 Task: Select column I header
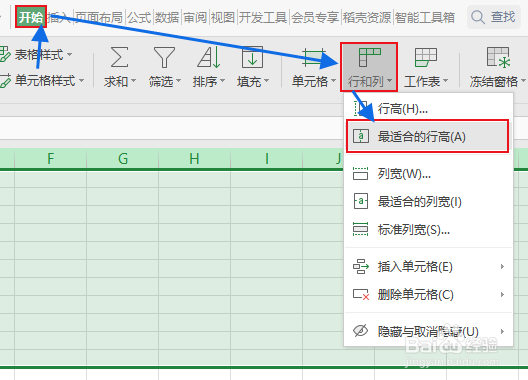pos(267,158)
